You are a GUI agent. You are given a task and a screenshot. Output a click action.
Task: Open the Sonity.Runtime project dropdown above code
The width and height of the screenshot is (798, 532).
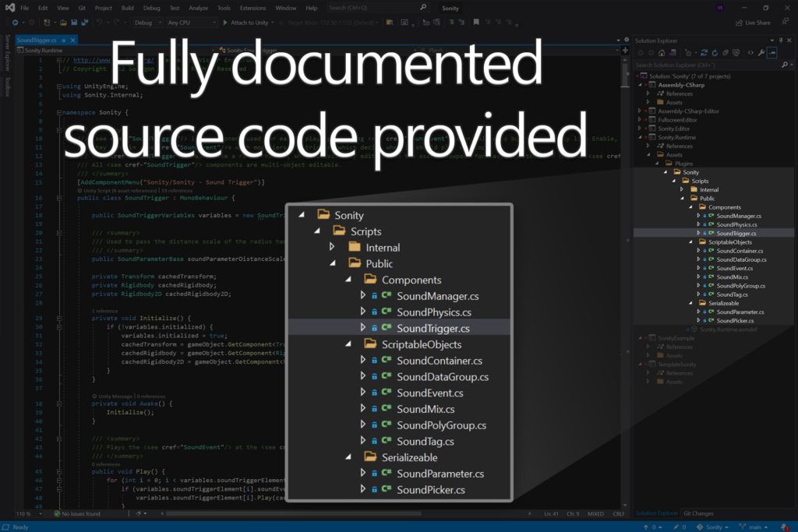coord(115,51)
